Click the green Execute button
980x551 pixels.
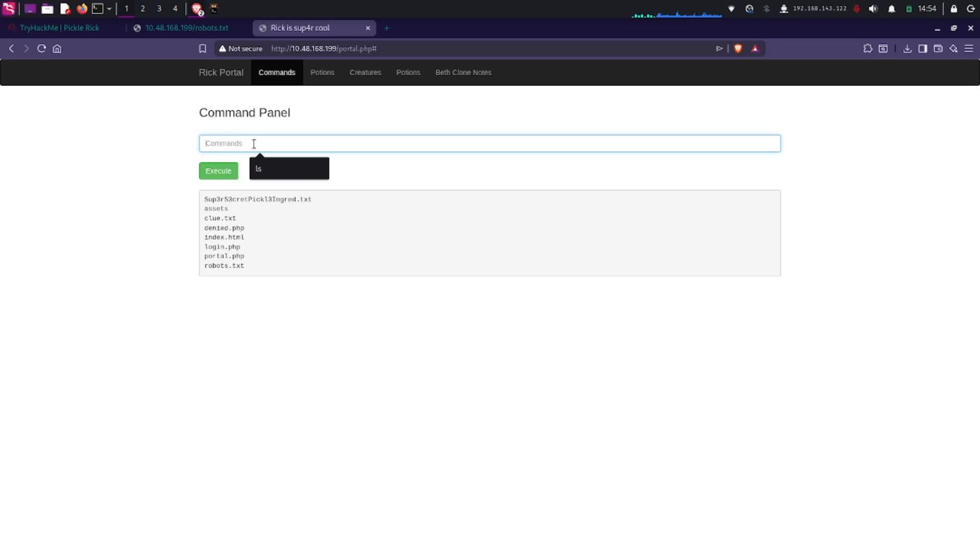coord(218,171)
